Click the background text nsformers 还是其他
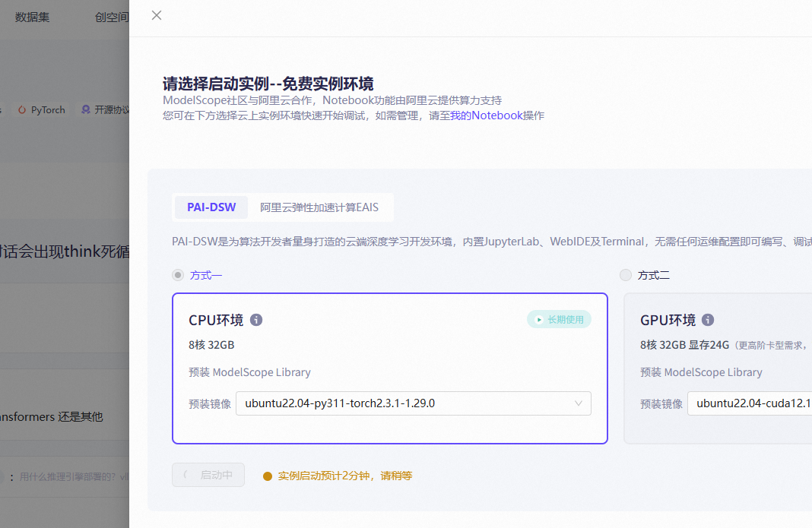812x528 pixels. tap(51, 417)
